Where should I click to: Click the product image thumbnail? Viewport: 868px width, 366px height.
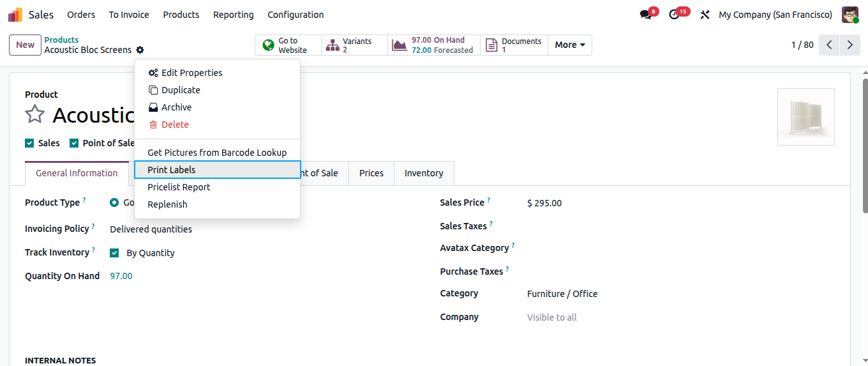click(806, 117)
